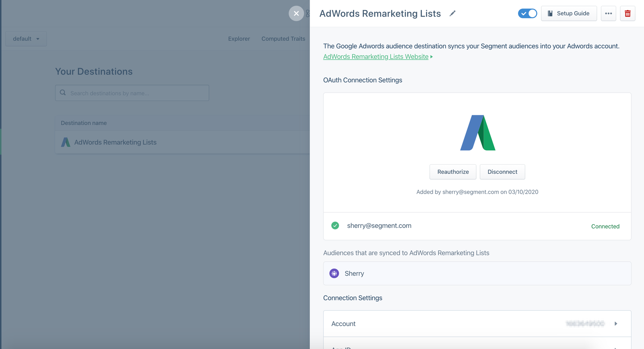Toggle the destination enabled switch

(527, 14)
